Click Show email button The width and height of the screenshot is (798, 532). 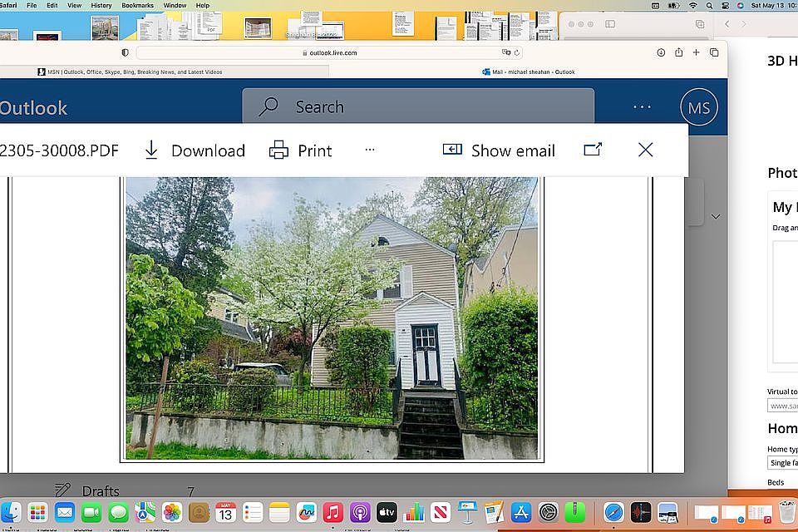click(499, 150)
